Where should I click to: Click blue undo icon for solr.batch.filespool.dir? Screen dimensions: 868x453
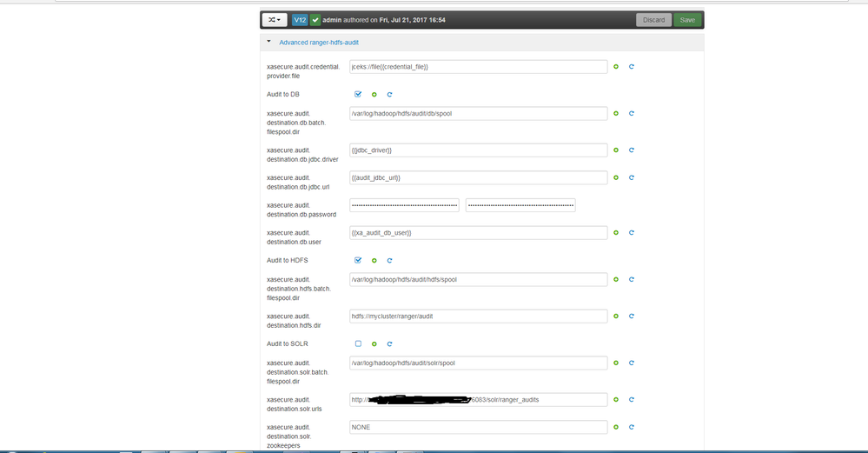pos(631,363)
